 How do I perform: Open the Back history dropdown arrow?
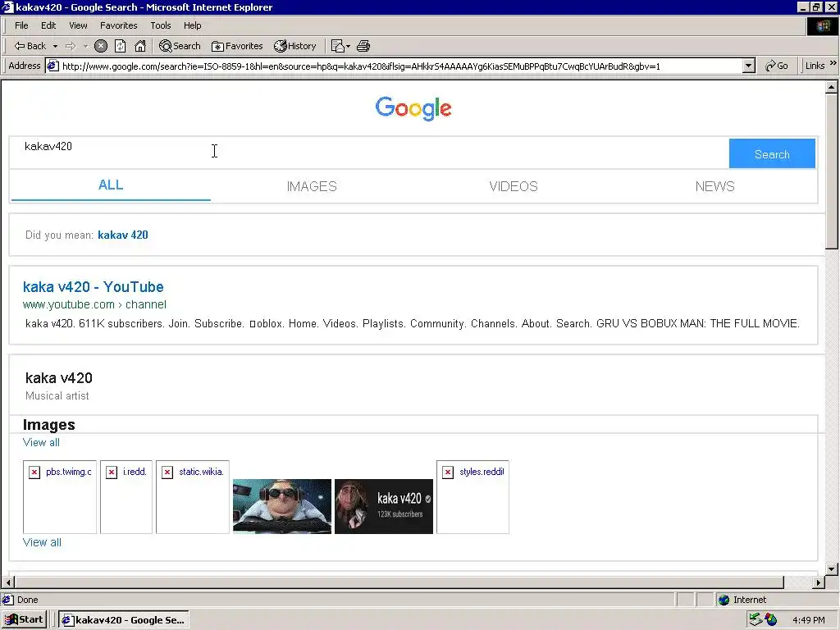(x=55, y=46)
